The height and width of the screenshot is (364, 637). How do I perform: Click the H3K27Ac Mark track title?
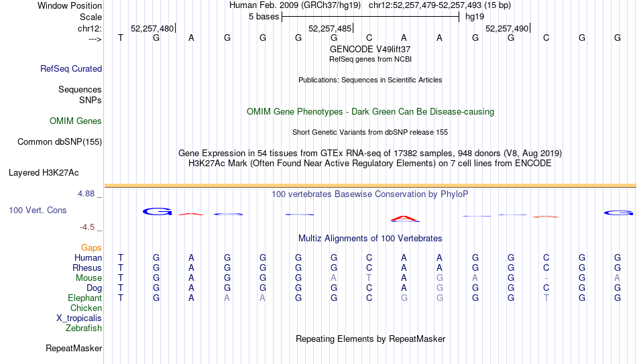click(x=370, y=164)
